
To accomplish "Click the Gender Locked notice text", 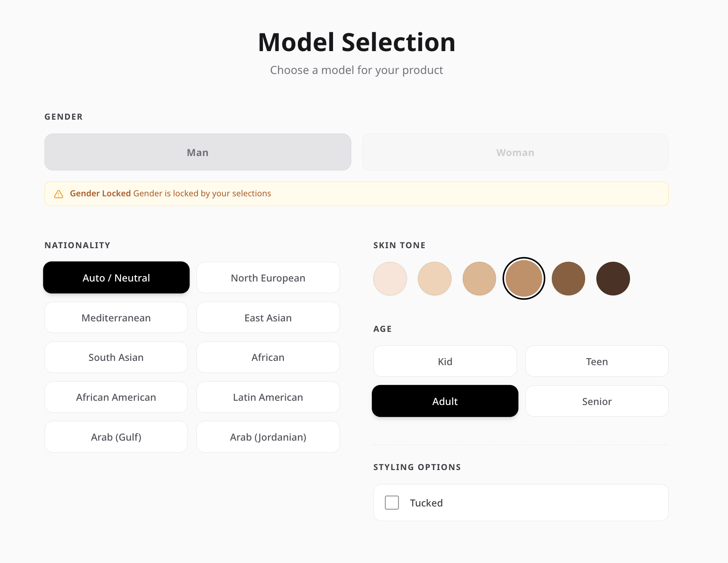I will (x=170, y=193).
